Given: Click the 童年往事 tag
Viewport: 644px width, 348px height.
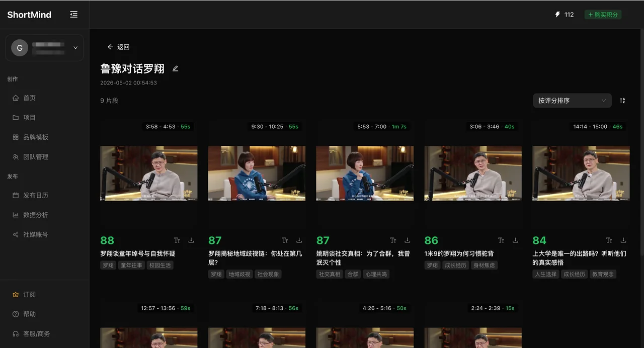Looking at the screenshot, I should click(132, 265).
